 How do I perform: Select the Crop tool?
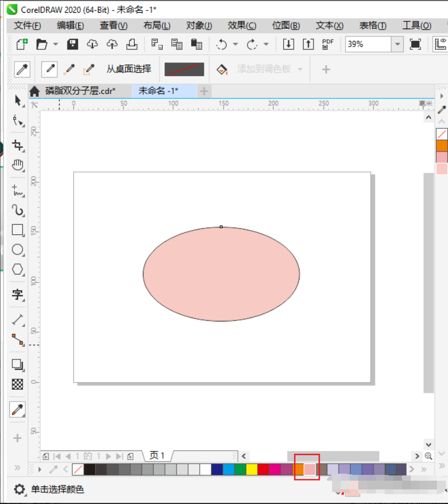18,145
